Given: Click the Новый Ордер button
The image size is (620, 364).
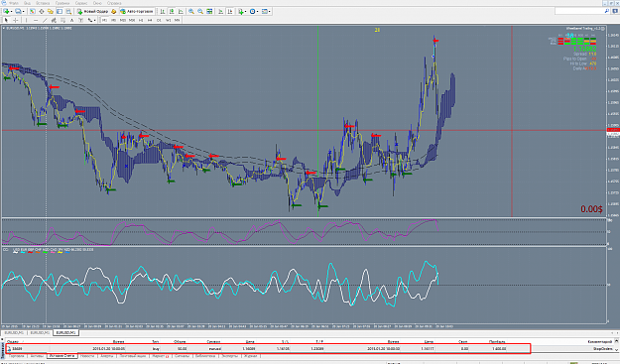Looking at the screenshot, I should pyautogui.click(x=92, y=12).
